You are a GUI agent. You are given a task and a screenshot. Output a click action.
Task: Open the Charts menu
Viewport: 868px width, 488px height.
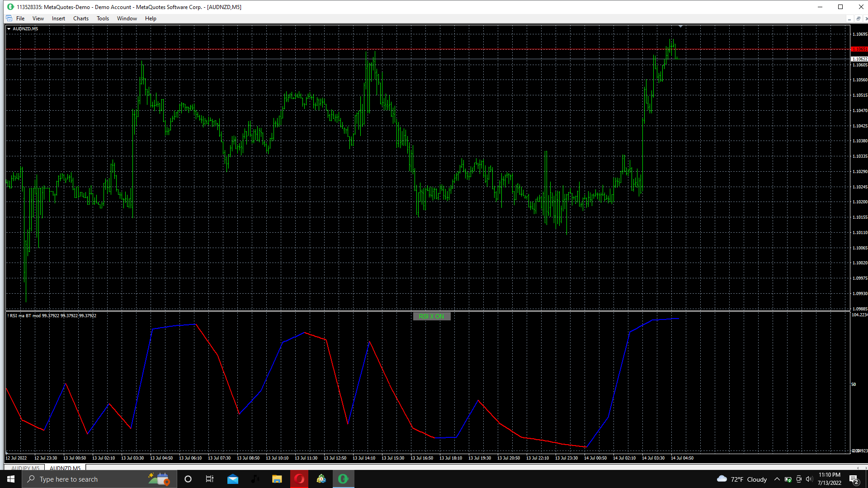point(81,19)
